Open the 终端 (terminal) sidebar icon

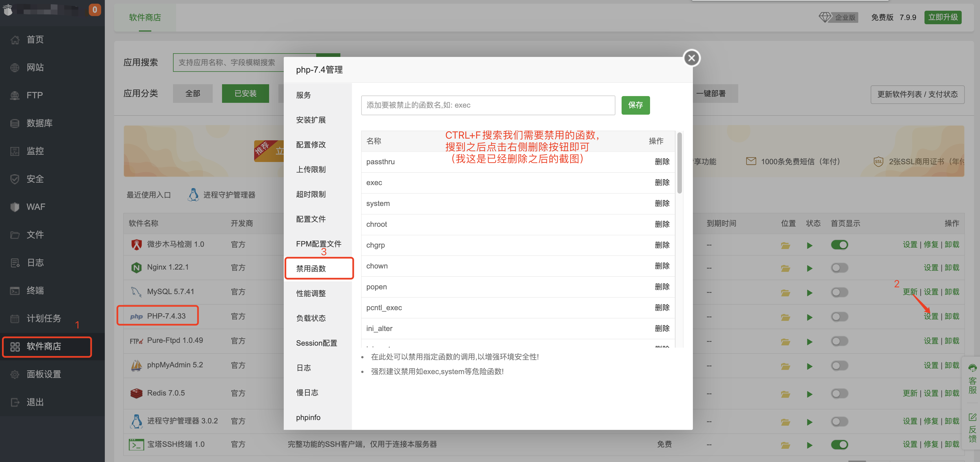(x=15, y=290)
